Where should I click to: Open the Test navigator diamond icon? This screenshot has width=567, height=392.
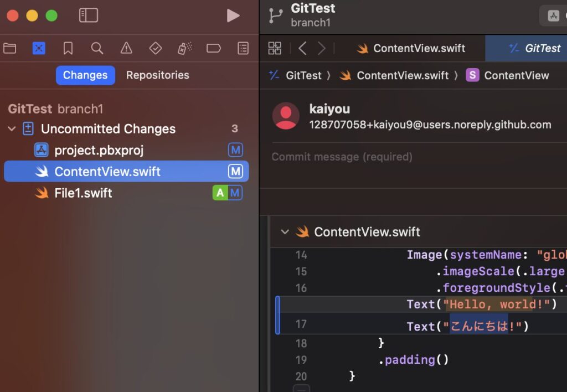coord(156,48)
